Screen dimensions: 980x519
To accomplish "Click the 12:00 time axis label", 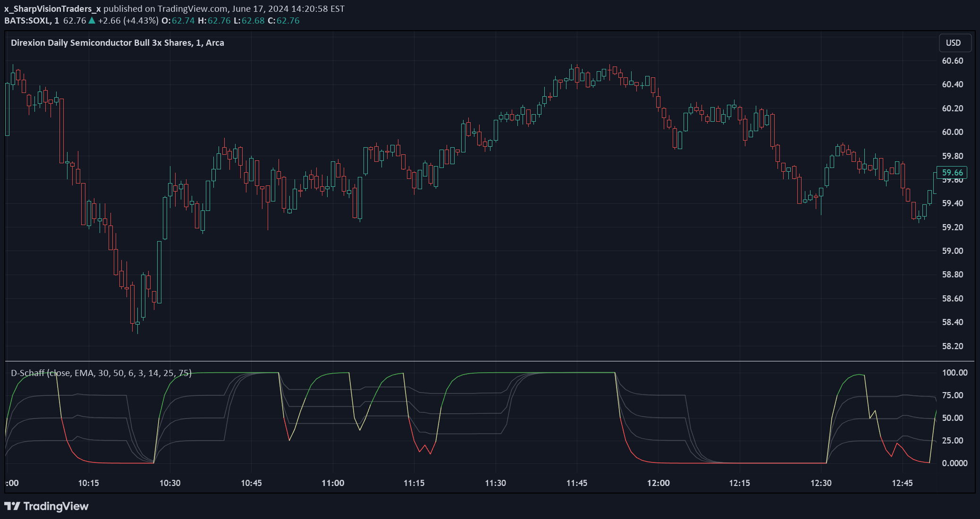I will click(x=659, y=483).
